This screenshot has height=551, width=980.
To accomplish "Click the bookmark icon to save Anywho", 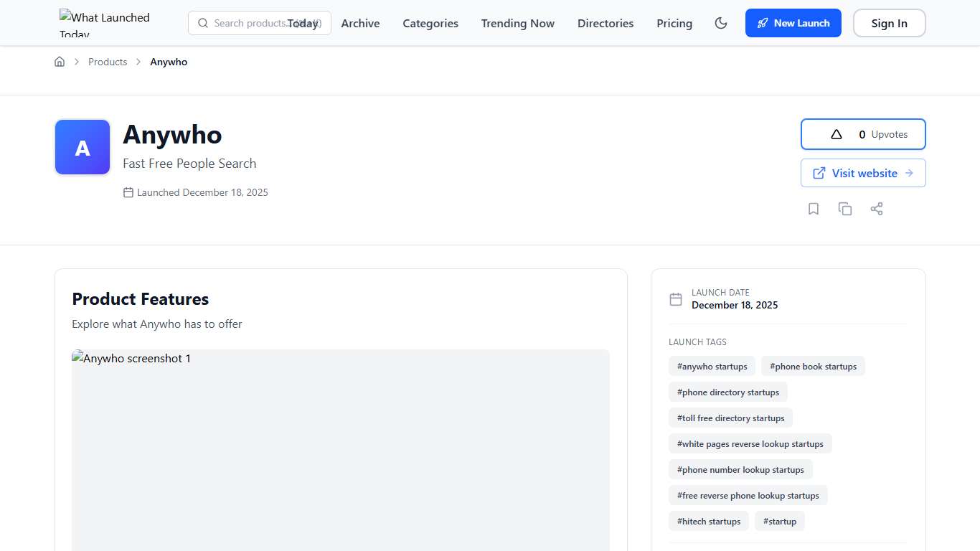I will (x=813, y=208).
